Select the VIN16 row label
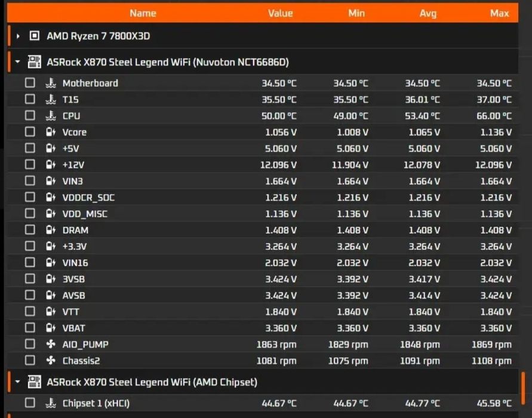This screenshot has height=418, width=532. point(75,263)
